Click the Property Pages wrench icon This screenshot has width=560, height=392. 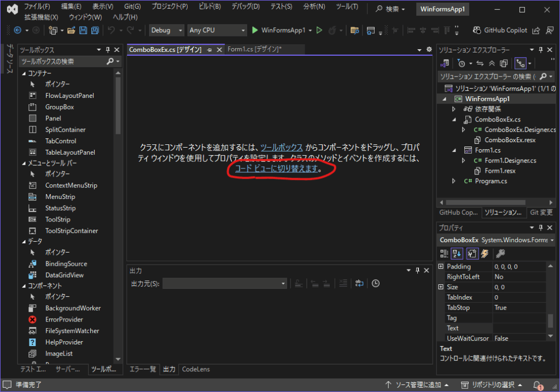[x=499, y=253]
